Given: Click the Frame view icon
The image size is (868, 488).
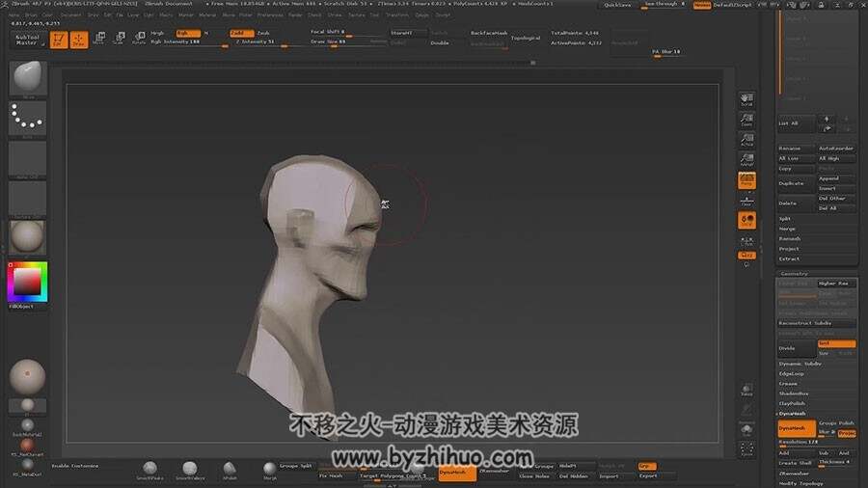Looking at the screenshot, I should 746,448.
